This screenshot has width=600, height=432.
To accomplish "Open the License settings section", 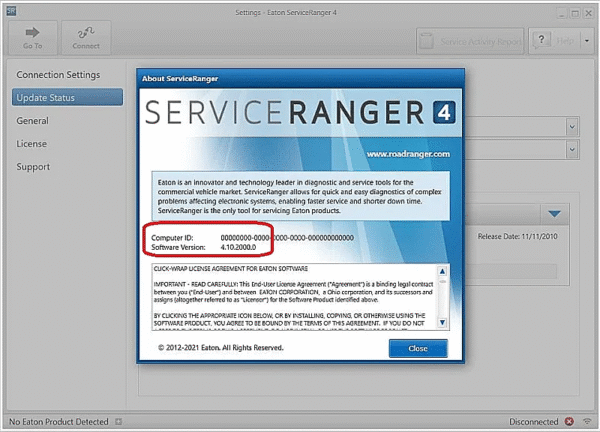I will 31,144.
